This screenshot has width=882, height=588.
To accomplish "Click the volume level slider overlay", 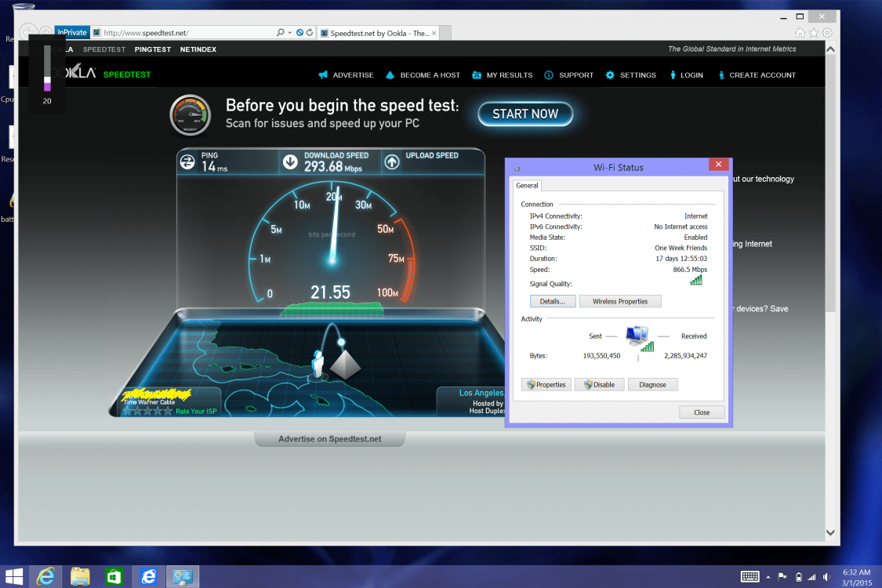I will [x=47, y=68].
